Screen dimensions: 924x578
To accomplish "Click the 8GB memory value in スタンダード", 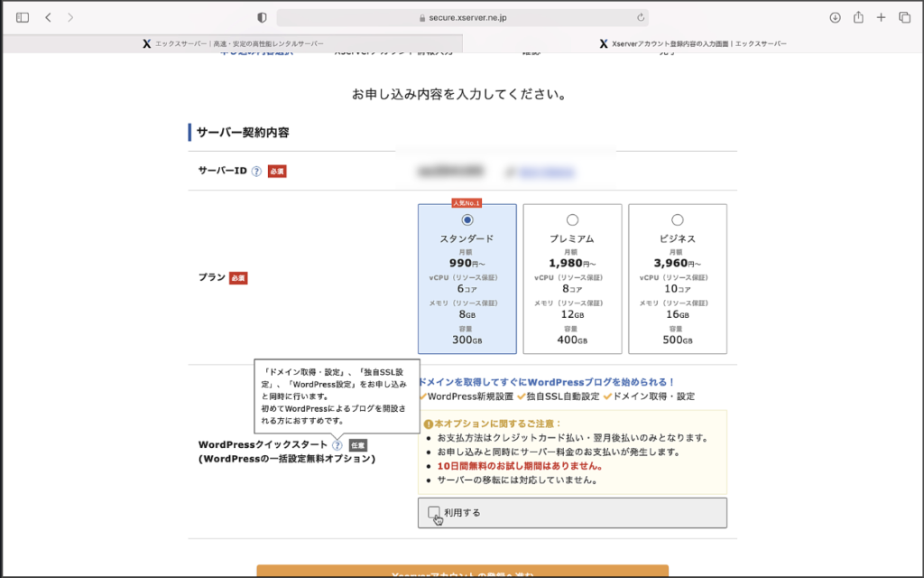I will pos(467,314).
